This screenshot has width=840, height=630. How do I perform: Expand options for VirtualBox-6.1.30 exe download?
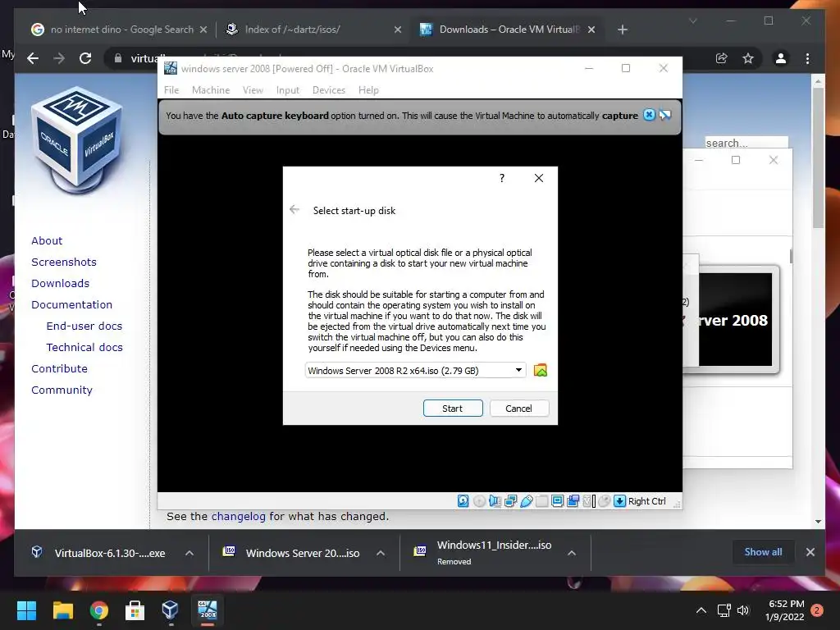click(x=189, y=553)
